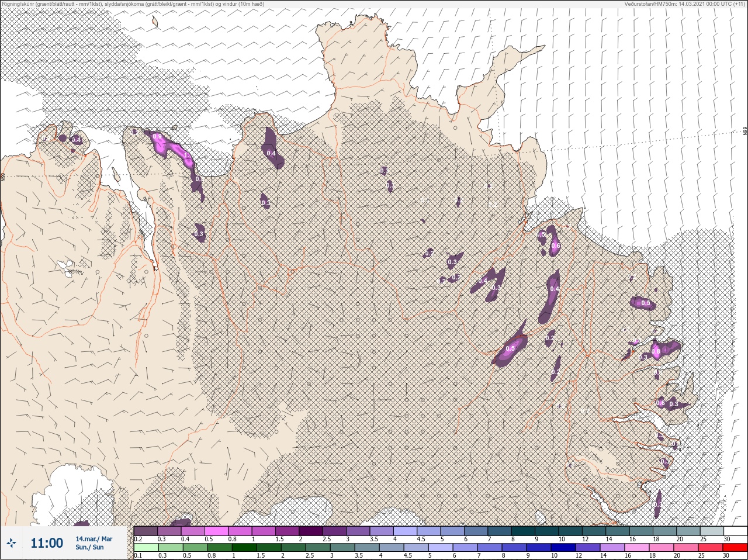Select the upper legend swatch labeled 0.2
Screen dimensions: 748x560
[x=146, y=531]
